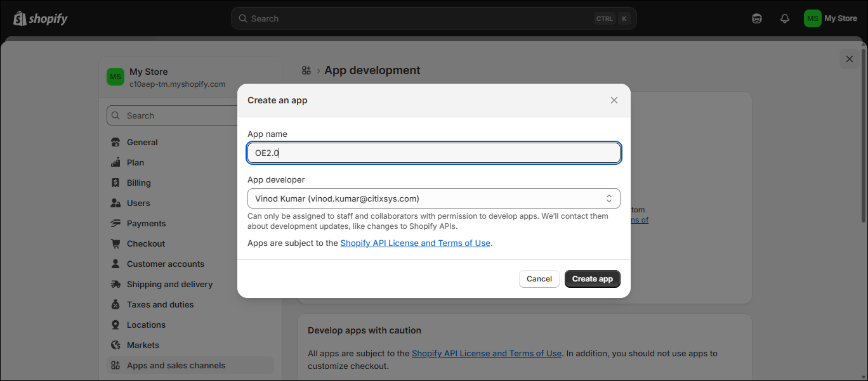868x381 pixels.
Task: Open the My Store account menu
Action: [x=830, y=18]
